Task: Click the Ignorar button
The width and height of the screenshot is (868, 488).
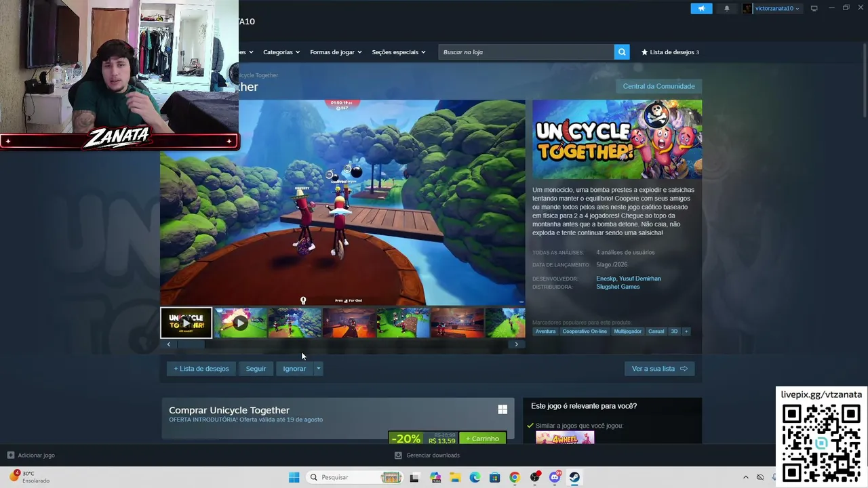Action: 294,369
